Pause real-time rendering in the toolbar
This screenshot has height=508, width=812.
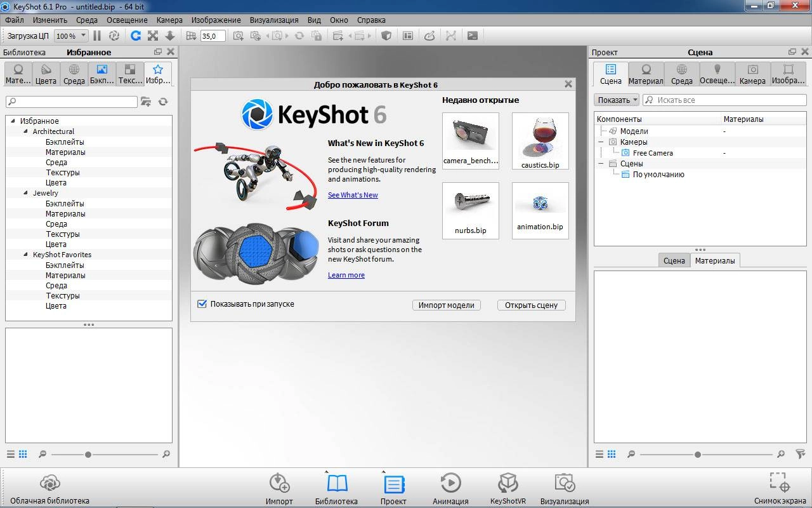point(97,36)
